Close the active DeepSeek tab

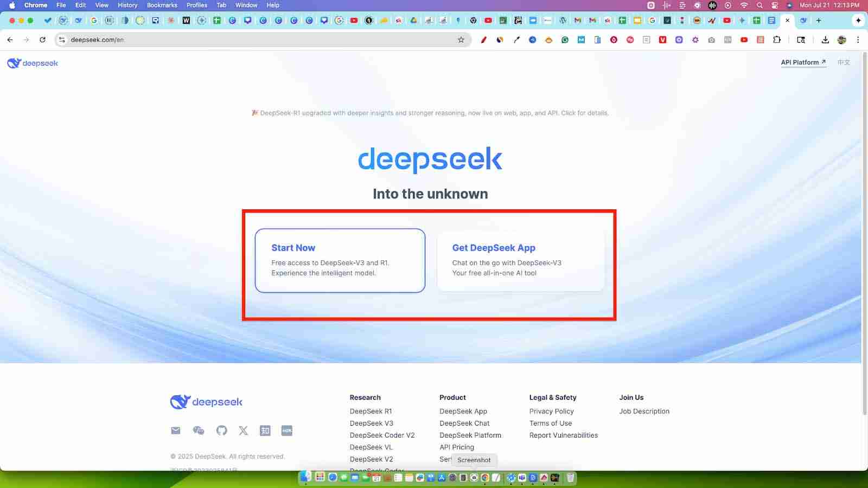[x=787, y=21]
